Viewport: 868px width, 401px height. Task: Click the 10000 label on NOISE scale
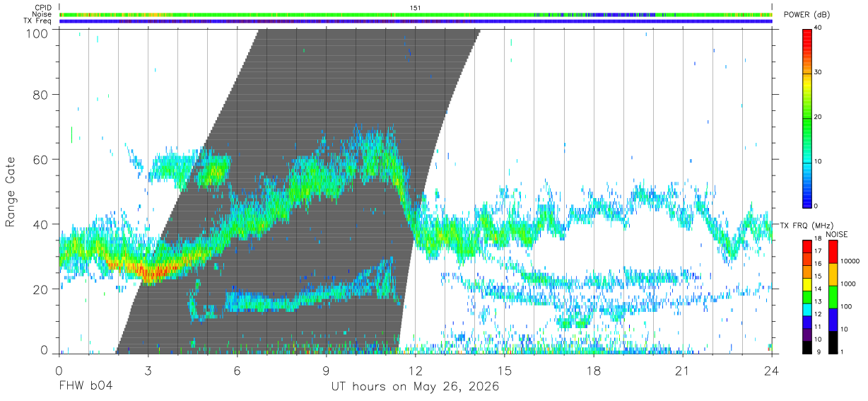coord(849,262)
